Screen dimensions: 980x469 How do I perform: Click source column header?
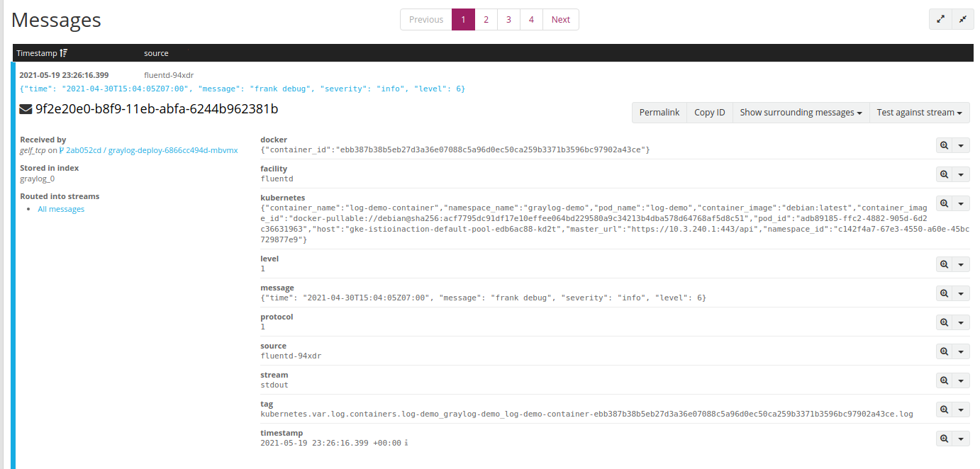pos(156,53)
